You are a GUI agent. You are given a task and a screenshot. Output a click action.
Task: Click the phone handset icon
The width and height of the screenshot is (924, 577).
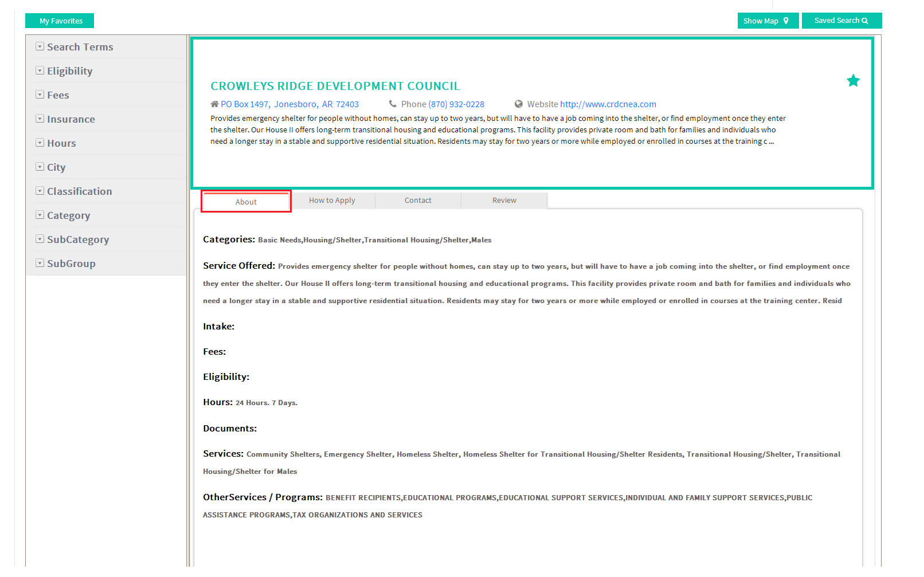tap(393, 104)
